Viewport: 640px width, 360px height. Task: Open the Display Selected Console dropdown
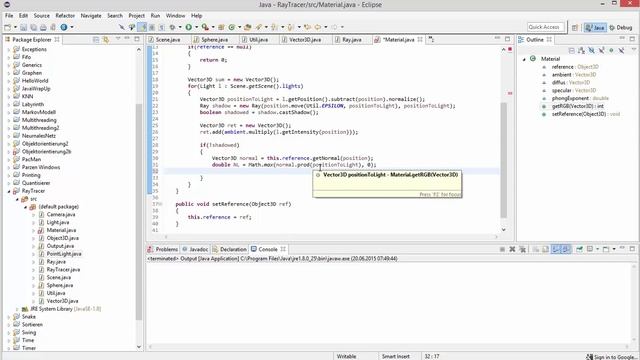pos(598,249)
